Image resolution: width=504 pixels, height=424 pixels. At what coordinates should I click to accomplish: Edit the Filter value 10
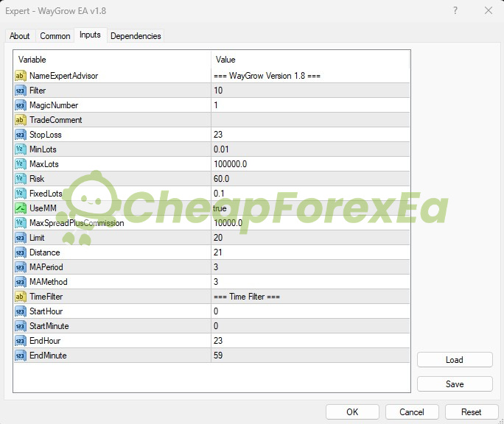point(310,91)
